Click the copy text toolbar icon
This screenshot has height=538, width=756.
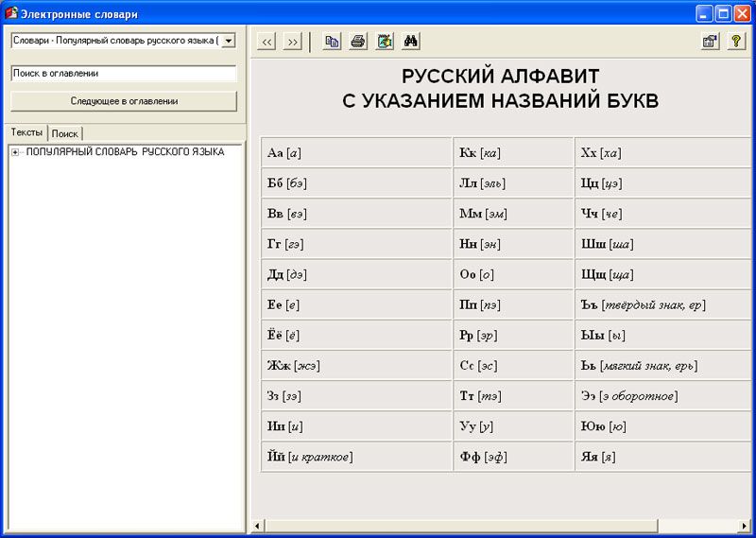(332, 42)
